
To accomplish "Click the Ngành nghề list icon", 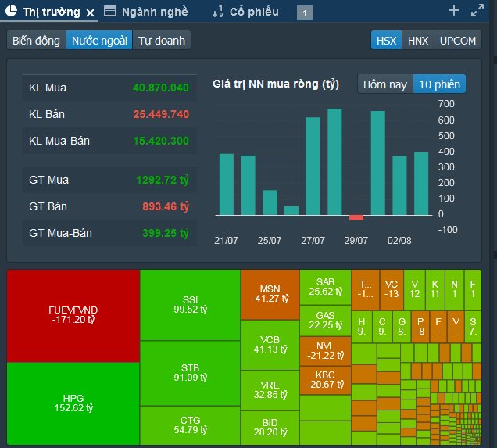I will point(111,12).
